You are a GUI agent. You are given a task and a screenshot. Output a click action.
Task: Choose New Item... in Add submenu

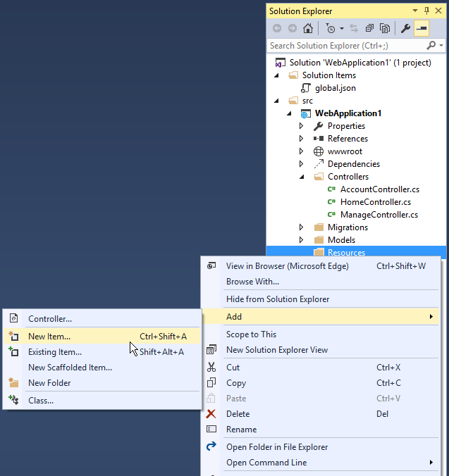click(102, 337)
